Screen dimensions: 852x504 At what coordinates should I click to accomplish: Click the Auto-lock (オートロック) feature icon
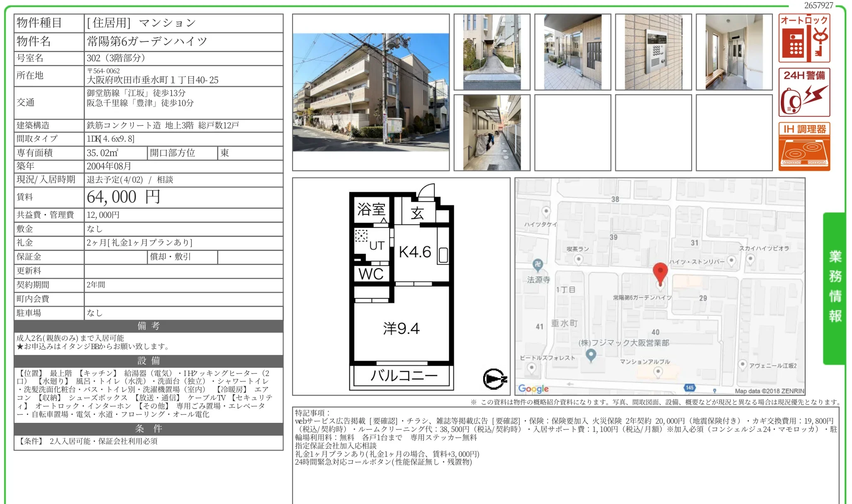804,38
